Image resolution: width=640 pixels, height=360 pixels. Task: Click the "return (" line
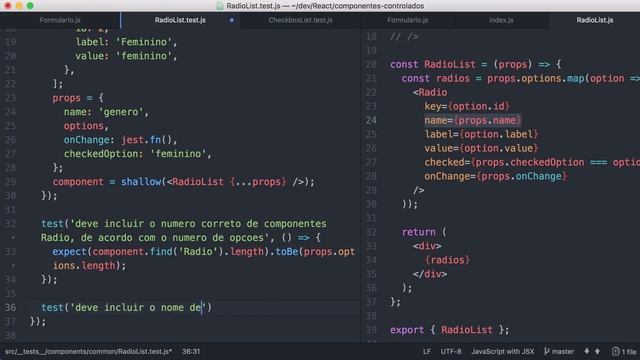pos(424,232)
